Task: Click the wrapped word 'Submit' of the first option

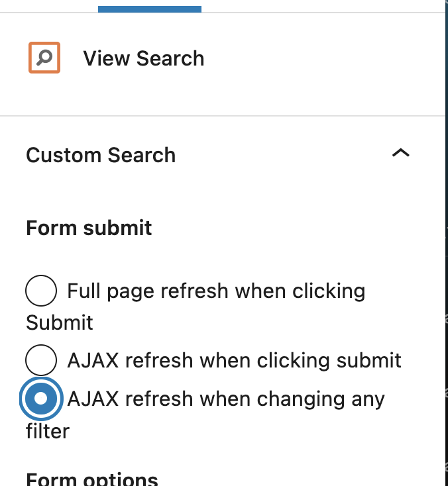Action: point(60,322)
